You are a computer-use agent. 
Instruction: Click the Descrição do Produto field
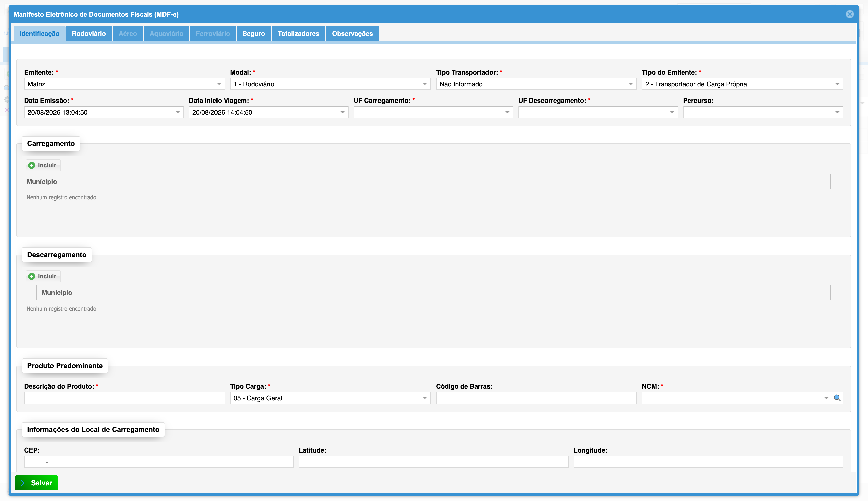(x=124, y=398)
